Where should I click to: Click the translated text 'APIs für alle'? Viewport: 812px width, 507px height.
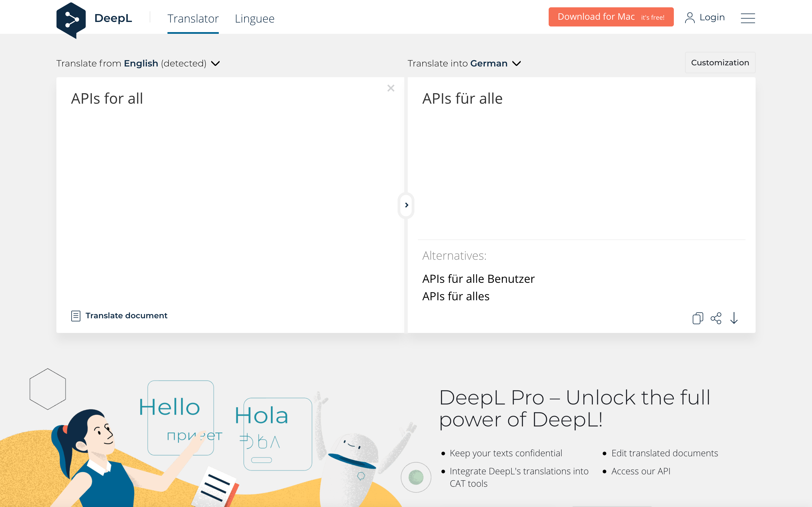(462, 99)
